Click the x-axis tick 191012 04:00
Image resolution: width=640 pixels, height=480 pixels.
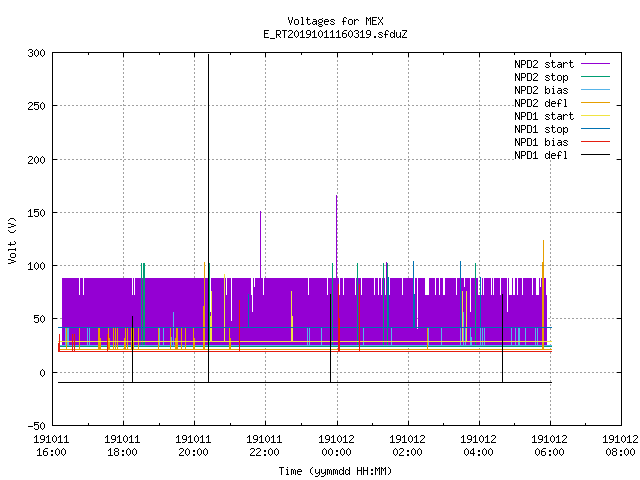coord(478,446)
